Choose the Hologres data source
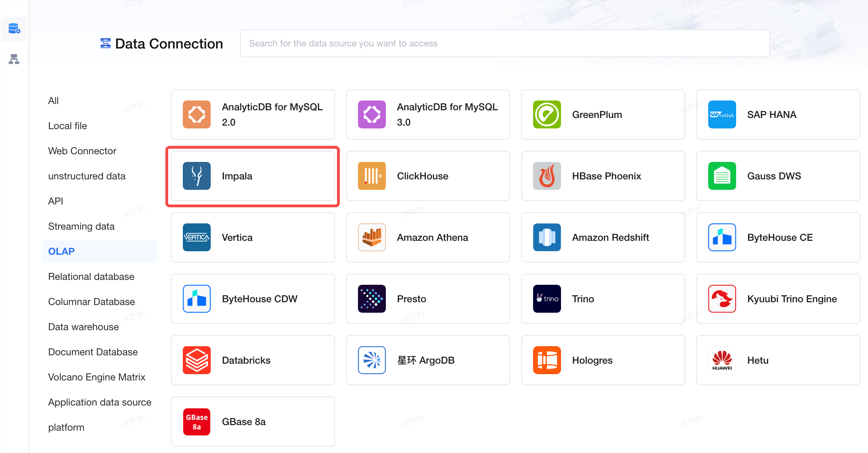The height and width of the screenshot is (453, 868). tap(603, 360)
